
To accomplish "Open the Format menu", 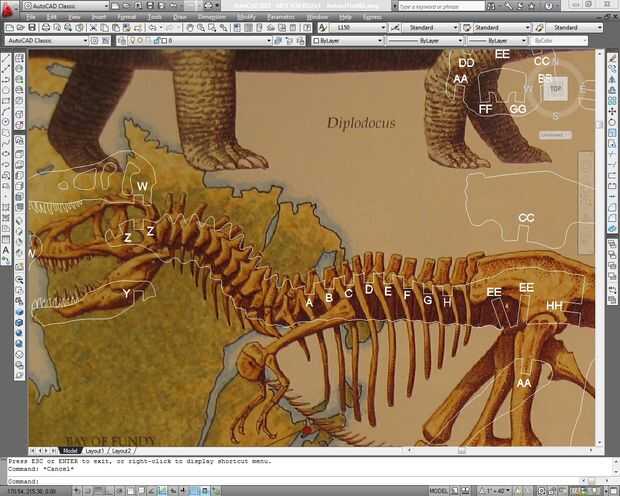I will tap(127, 17).
